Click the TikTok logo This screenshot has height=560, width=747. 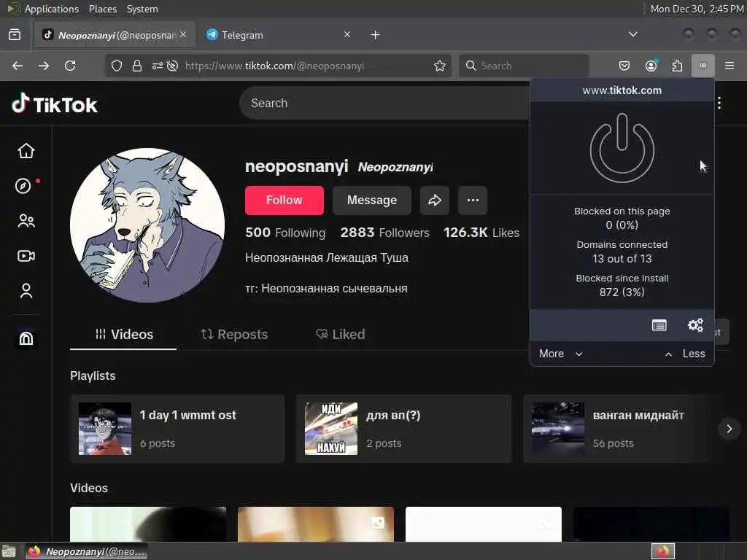pos(54,104)
